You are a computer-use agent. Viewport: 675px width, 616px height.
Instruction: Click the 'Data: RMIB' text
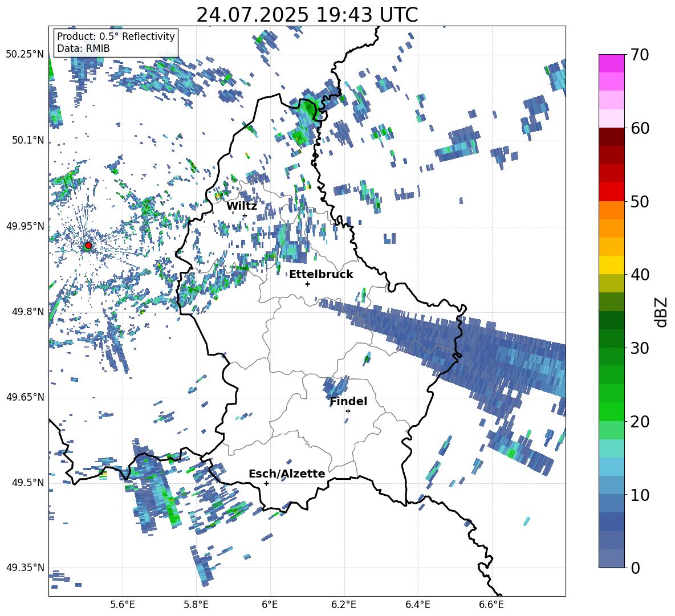click(x=83, y=48)
